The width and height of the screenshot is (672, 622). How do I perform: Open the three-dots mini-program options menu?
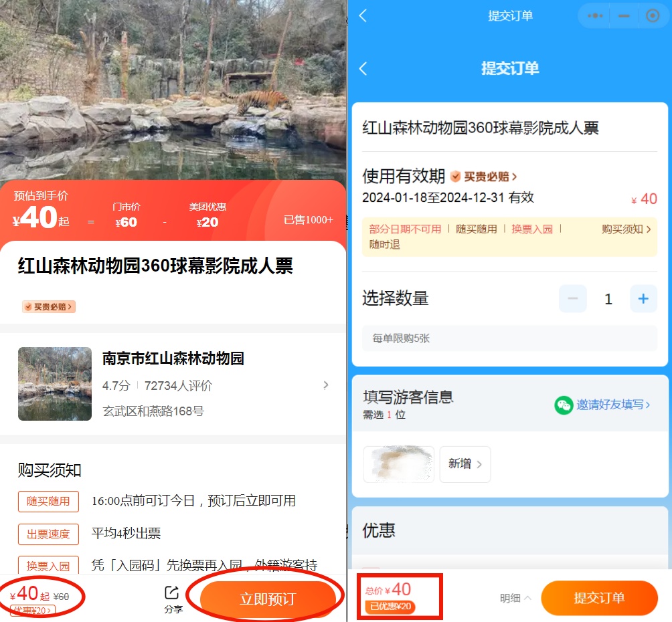(x=595, y=16)
